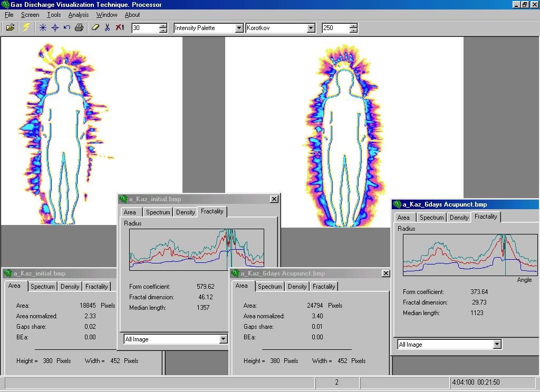Click the input field showing 30
The height and width of the screenshot is (392, 540).
coord(146,28)
